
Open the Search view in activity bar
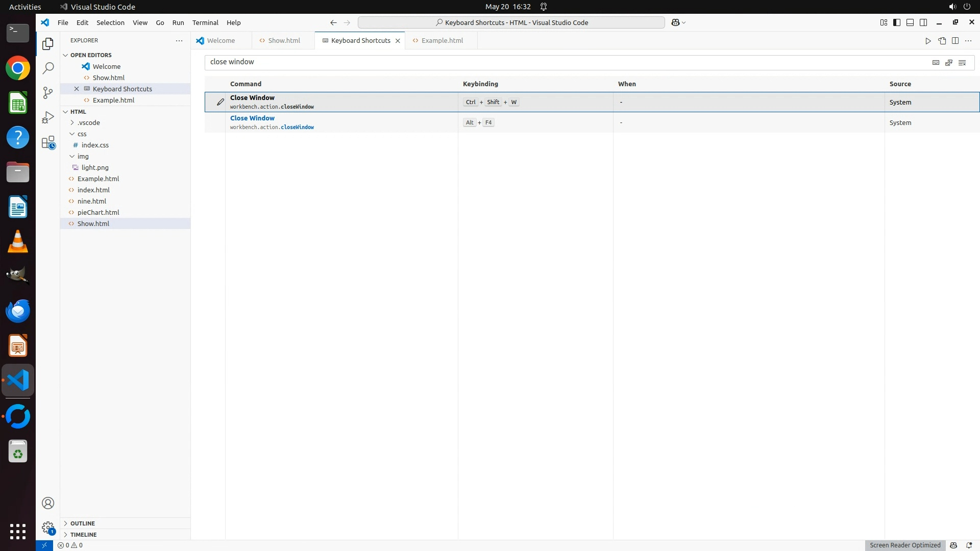pos(48,68)
